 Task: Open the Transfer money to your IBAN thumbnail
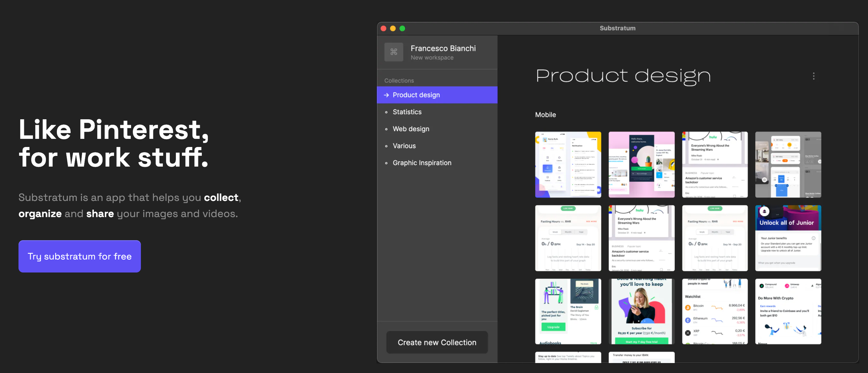point(641,357)
